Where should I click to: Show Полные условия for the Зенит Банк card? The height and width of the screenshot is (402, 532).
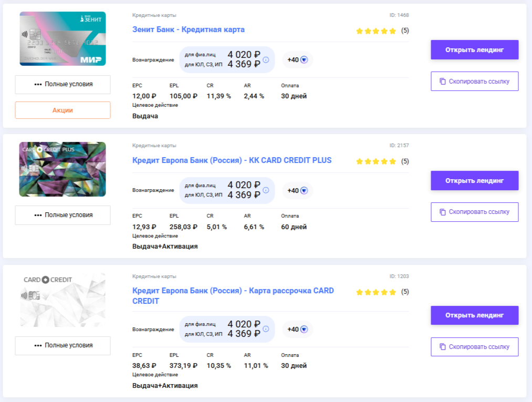(62, 84)
